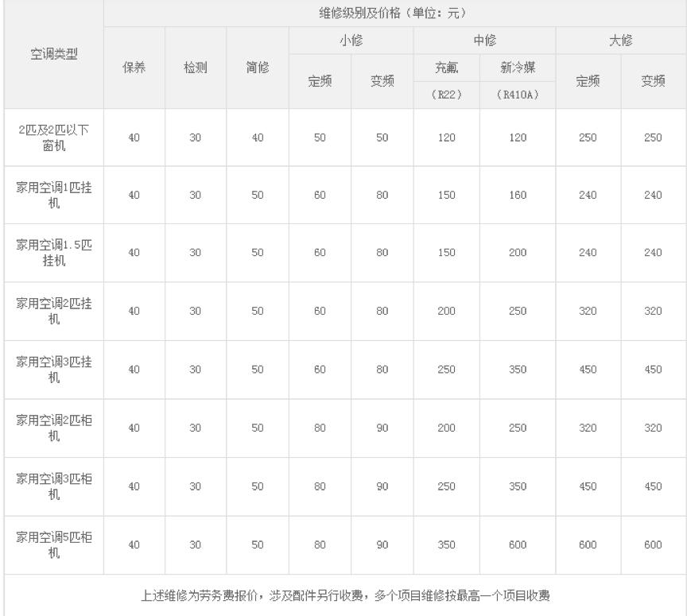The height and width of the screenshot is (616, 687).
Task: Click the 家用空调1.5匹挂机 row label
Action: pyautogui.click(x=49, y=252)
